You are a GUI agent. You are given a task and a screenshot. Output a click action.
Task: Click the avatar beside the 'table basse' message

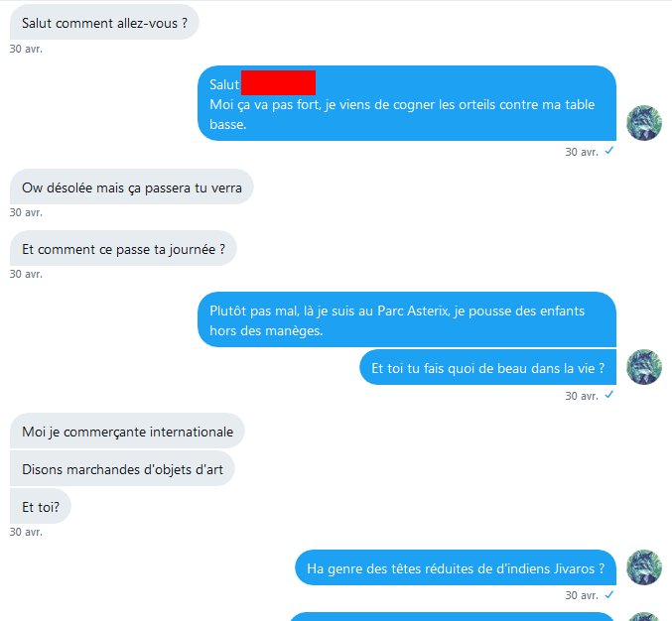click(644, 123)
